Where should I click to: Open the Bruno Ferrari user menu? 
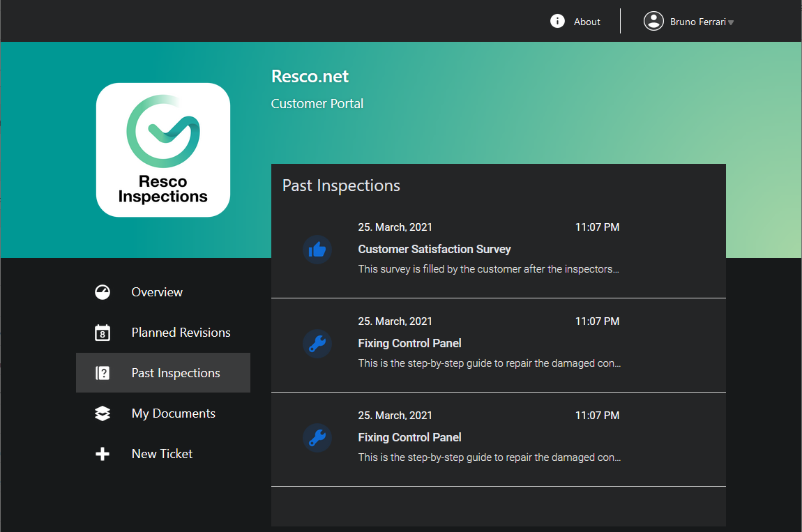point(688,22)
